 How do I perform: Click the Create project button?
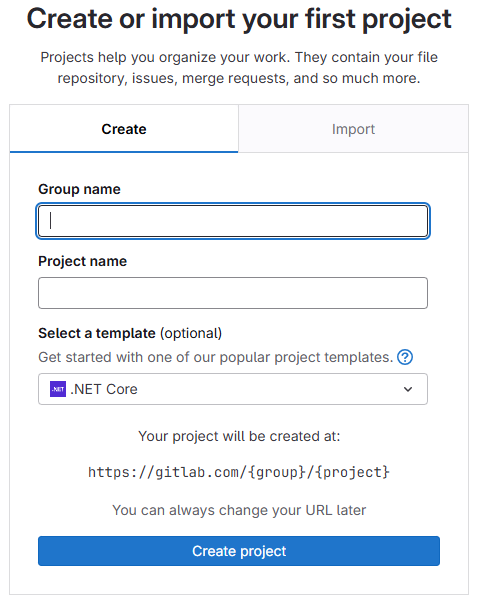239,551
